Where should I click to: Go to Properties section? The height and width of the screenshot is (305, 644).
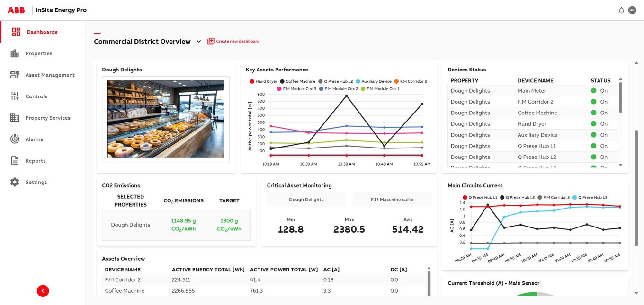click(x=39, y=53)
